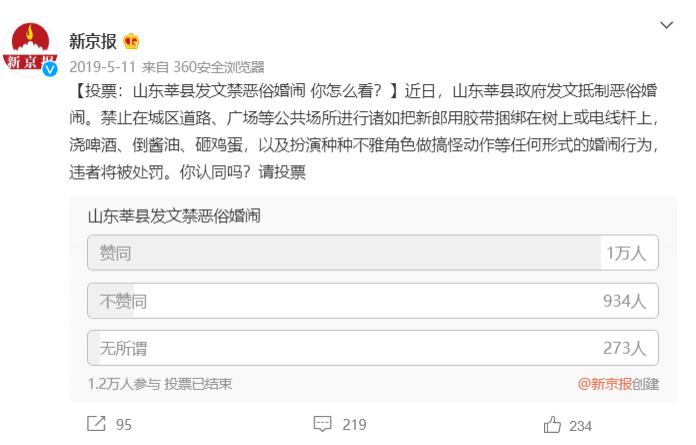This screenshot has width=696, height=445.
Task: Click the 1万人 vote count
Action: point(626,253)
